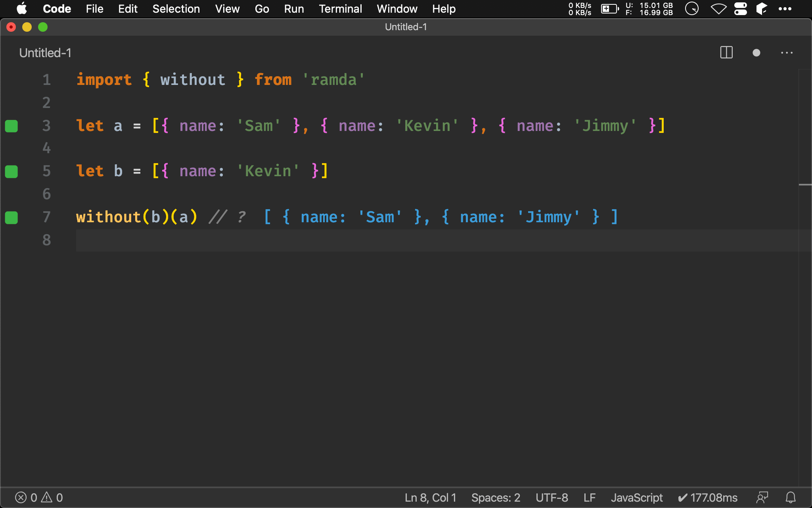Click the split editor icon

pyautogui.click(x=726, y=53)
